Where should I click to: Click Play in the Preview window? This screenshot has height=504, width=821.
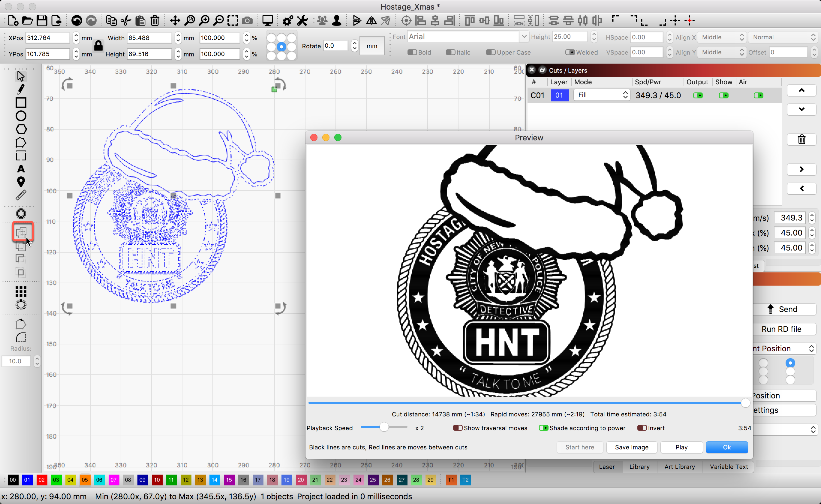[x=681, y=447]
